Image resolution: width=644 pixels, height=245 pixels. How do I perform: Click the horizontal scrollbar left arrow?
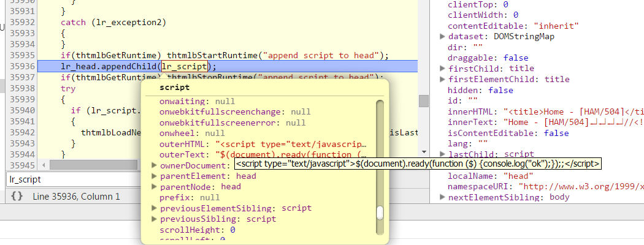click(x=43, y=165)
